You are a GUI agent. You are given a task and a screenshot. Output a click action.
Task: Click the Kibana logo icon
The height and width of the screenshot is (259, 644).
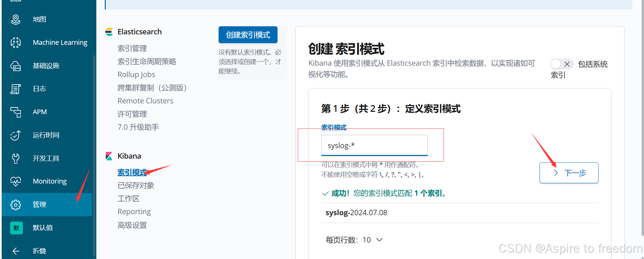point(109,156)
